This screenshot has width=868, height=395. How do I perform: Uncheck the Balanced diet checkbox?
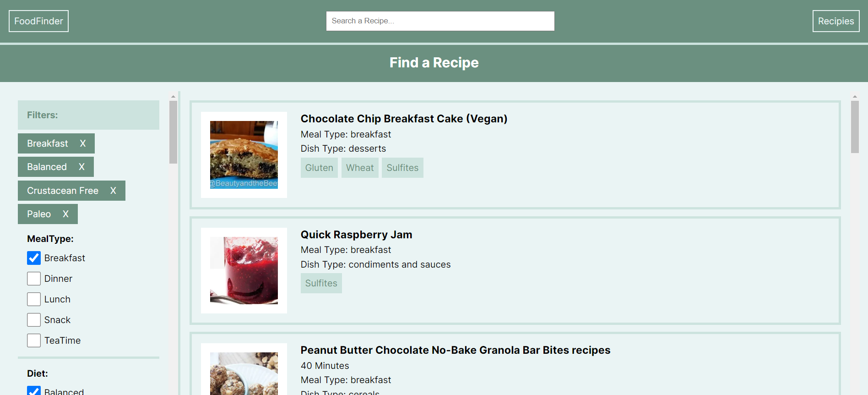(34, 391)
